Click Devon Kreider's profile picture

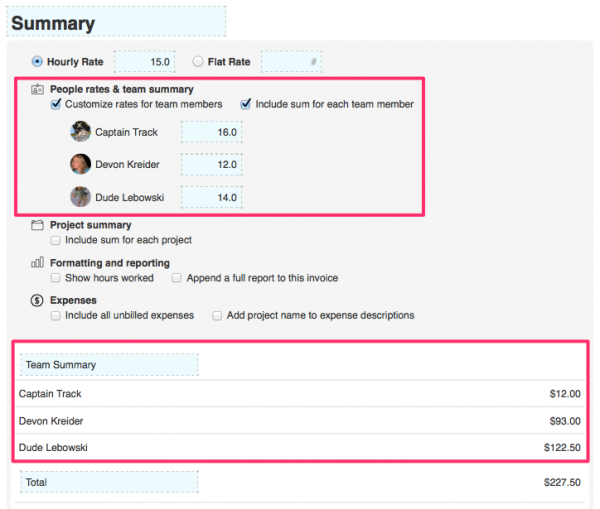(81, 165)
